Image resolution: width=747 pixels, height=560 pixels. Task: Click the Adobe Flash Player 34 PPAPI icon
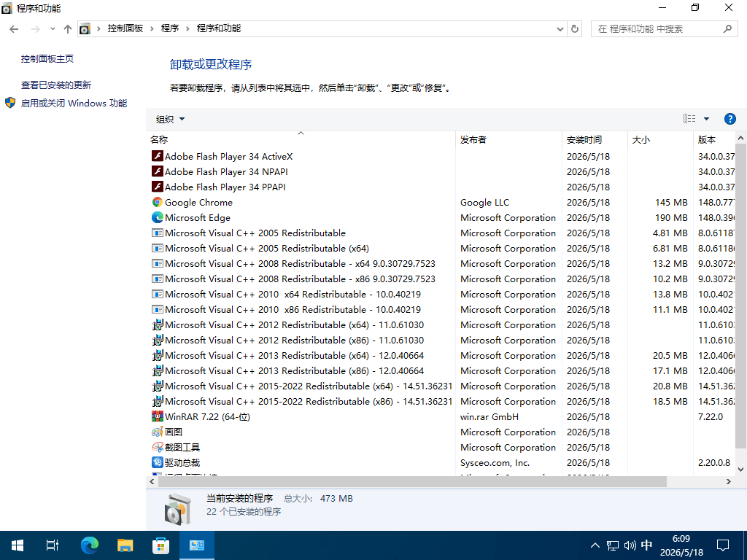click(x=158, y=187)
